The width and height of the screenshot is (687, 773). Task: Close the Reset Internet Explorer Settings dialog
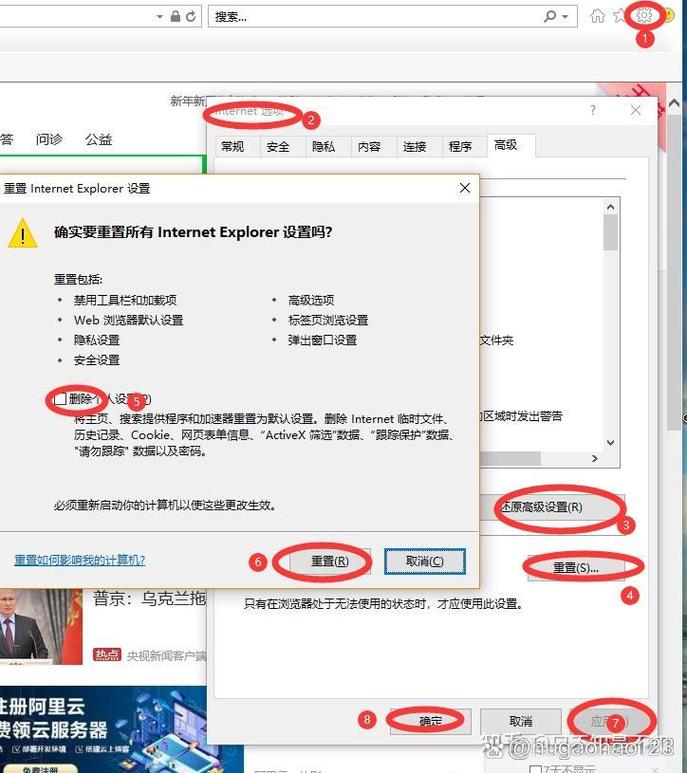465,188
